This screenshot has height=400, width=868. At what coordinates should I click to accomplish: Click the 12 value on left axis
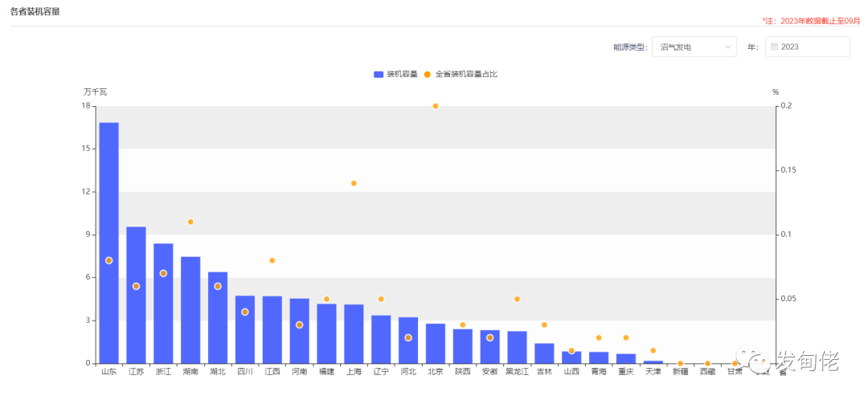click(87, 191)
